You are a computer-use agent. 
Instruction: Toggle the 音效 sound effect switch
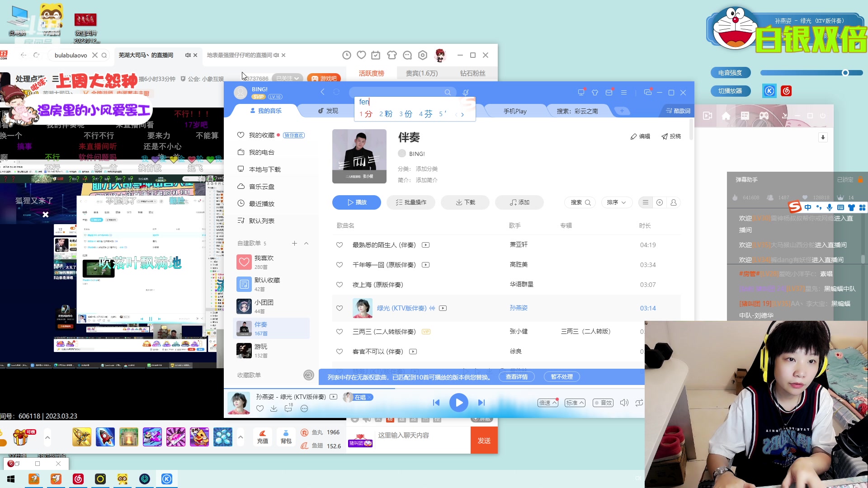pyautogui.click(x=603, y=403)
